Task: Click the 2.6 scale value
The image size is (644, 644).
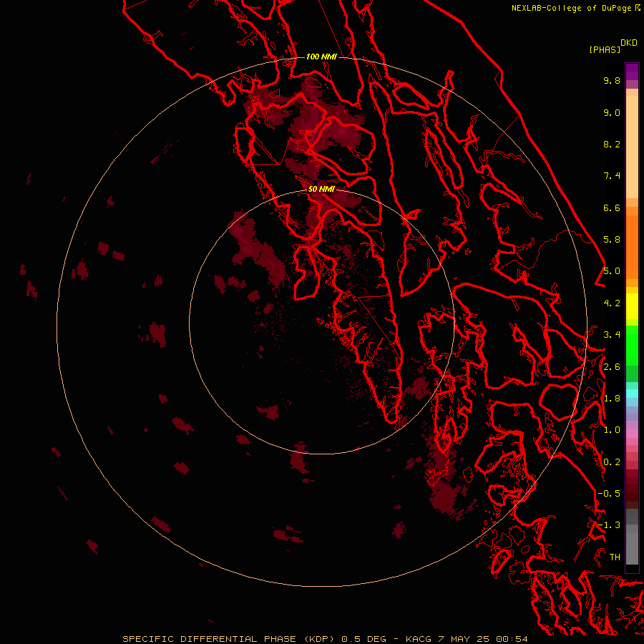Action: 612,367
